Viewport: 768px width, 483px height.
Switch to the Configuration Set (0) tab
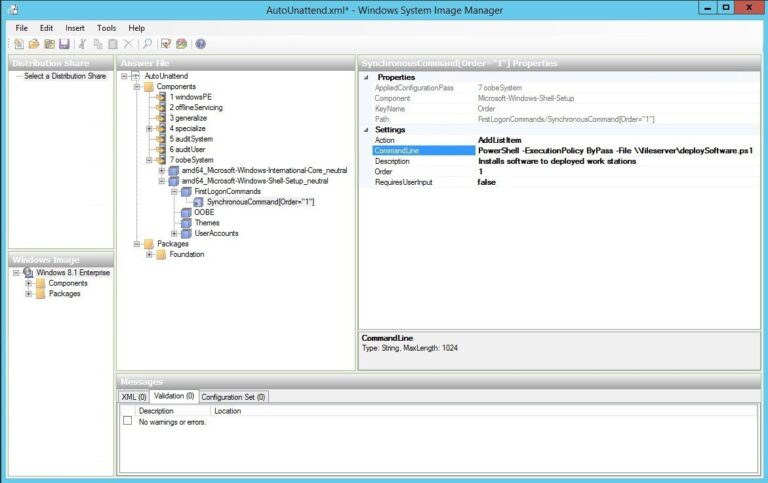[x=233, y=397]
